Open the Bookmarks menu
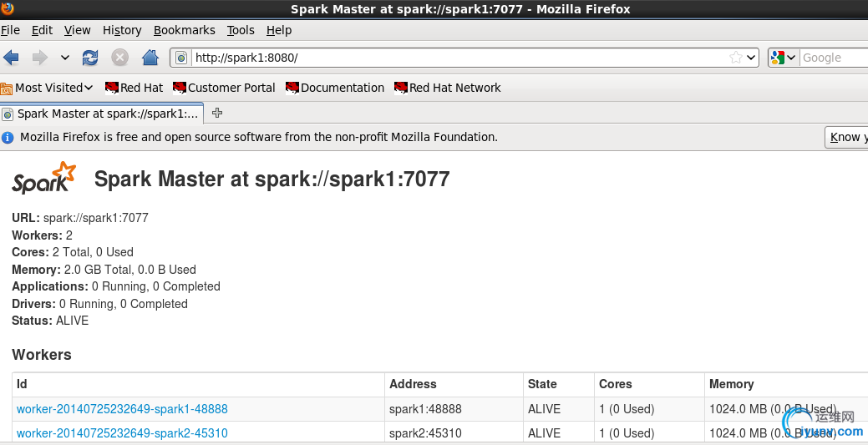This screenshot has height=445, width=868. point(185,30)
